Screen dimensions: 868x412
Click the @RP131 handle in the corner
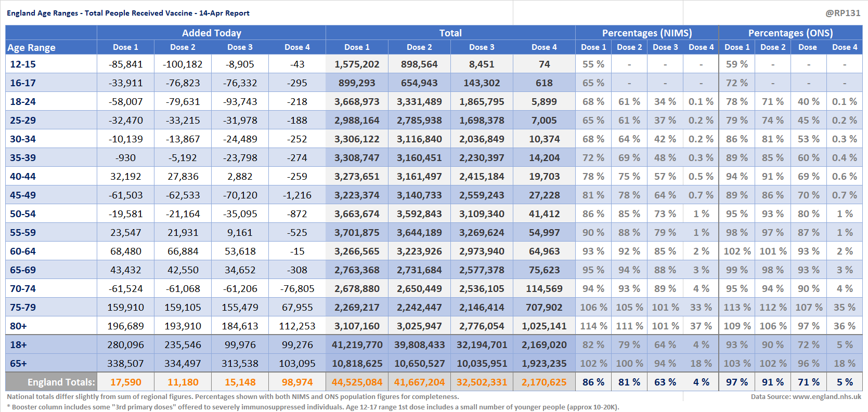[x=843, y=13]
